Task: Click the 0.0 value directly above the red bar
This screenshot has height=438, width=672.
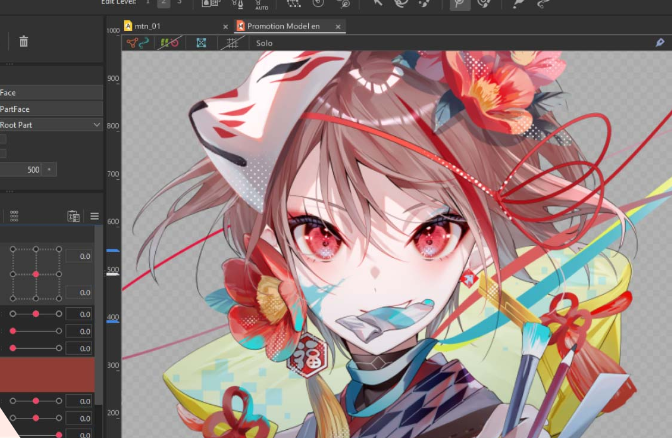Action: click(79, 348)
